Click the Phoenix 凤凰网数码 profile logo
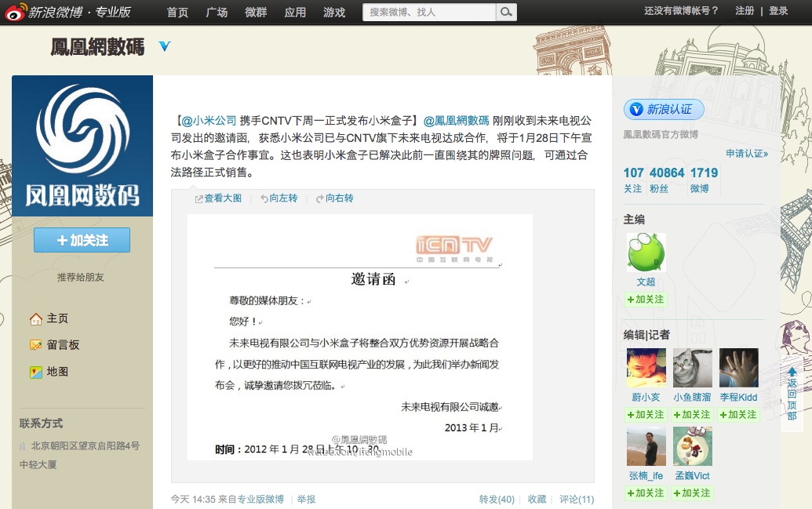 tap(82, 146)
